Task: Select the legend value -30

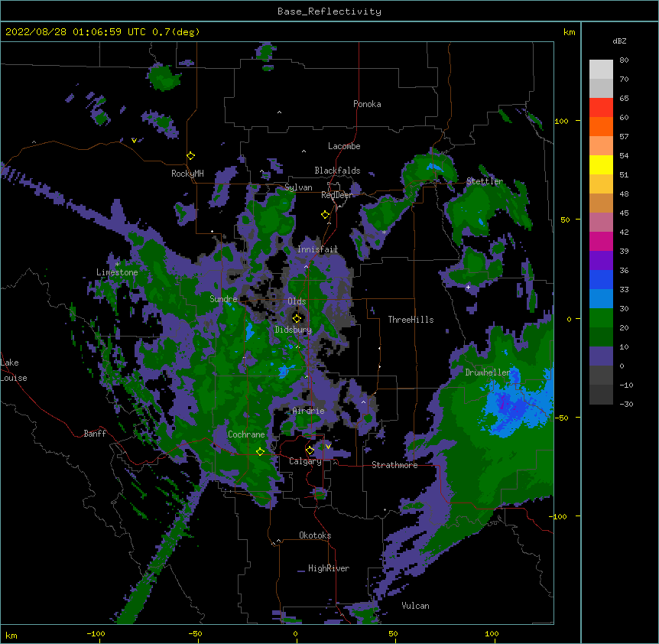Action: (x=626, y=405)
